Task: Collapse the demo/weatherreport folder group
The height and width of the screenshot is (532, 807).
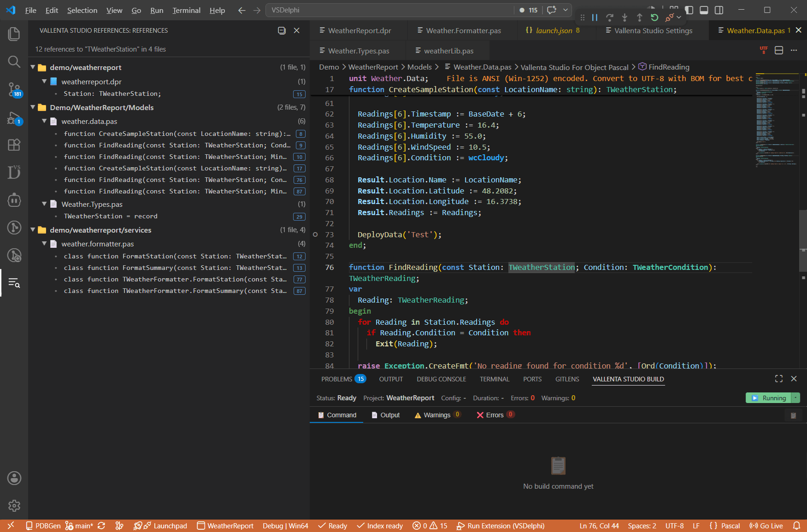Action: [x=33, y=67]
